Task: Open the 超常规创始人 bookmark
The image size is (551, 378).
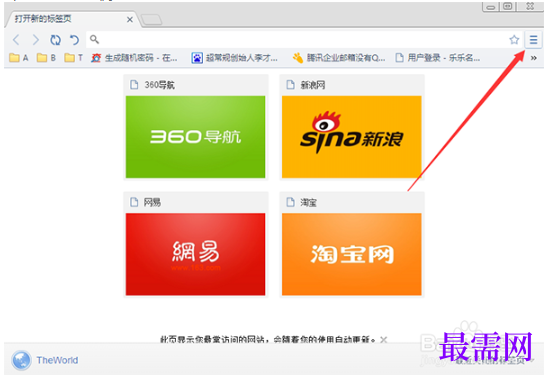Action: point(234,58)
